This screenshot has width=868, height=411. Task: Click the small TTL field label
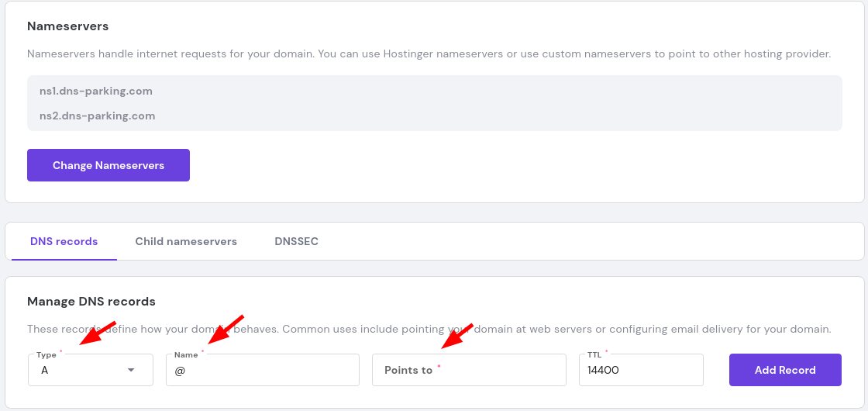coord(594,354)
